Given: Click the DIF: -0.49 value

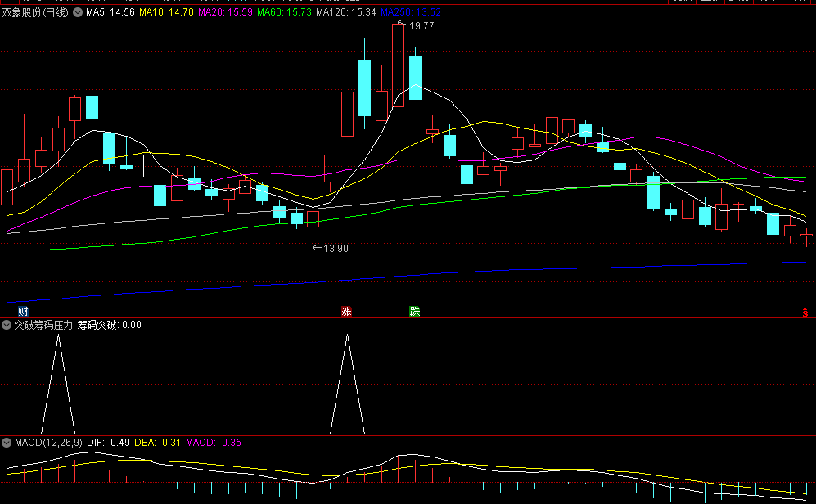Looking at the screenshot, I should (108, 443).
